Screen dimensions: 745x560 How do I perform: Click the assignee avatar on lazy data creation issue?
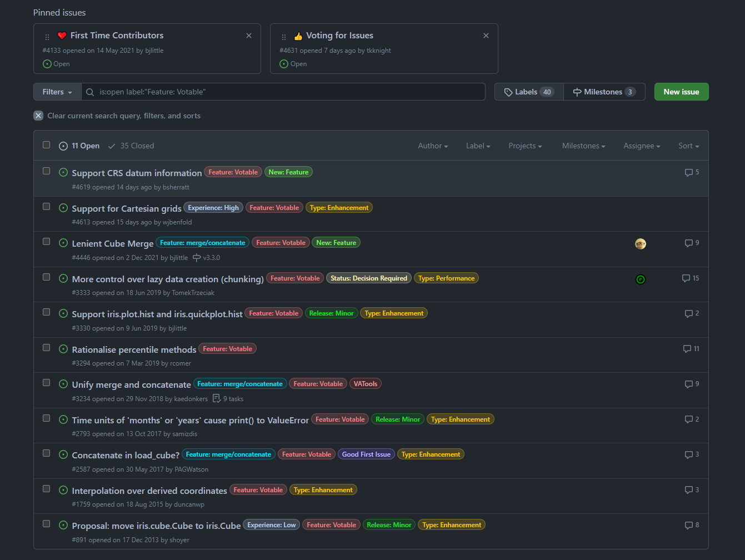tap(641, 279)
